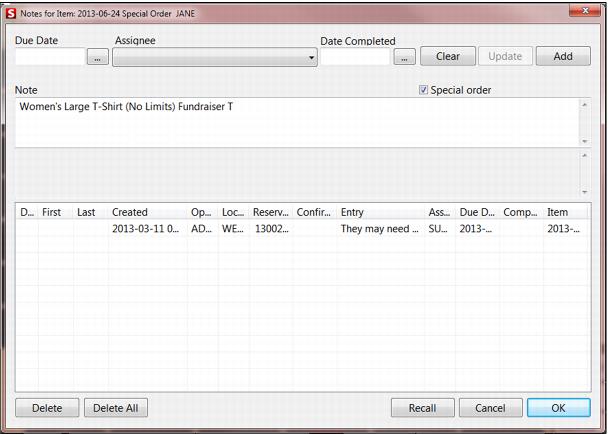This screenshot has width=609, height=434.
Task: Click the red S application icon in title bar
Action: point(11,14)
